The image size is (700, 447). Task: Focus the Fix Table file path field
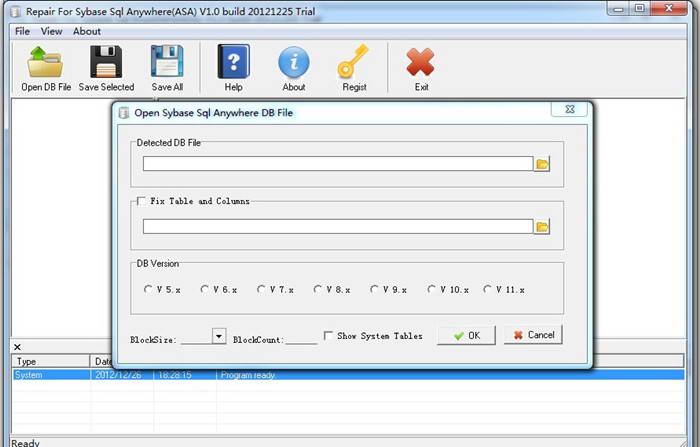click(x=338, y=226)
